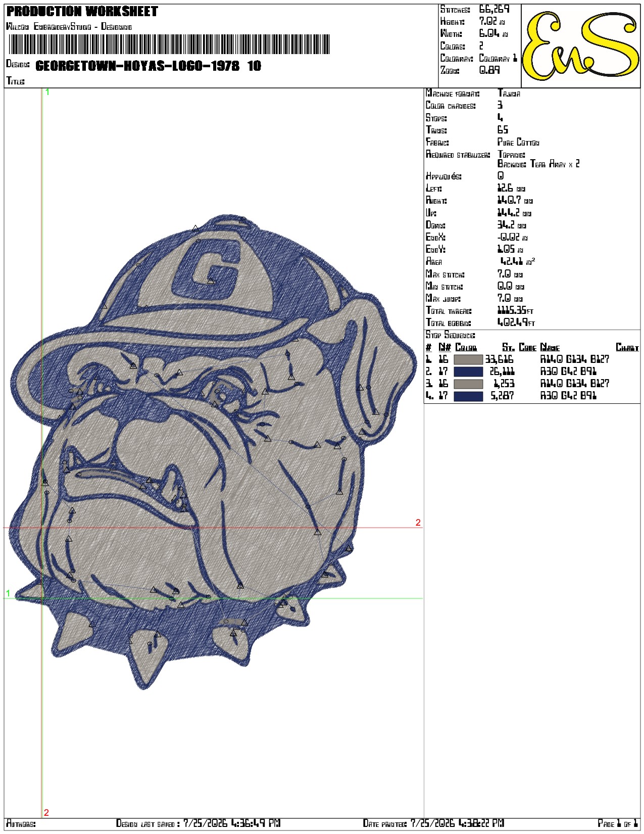Image resolution: width=644 pixels, height=834 pixels.
Task: Click the Min stitch value 0.0 mm
Action: 511,286
